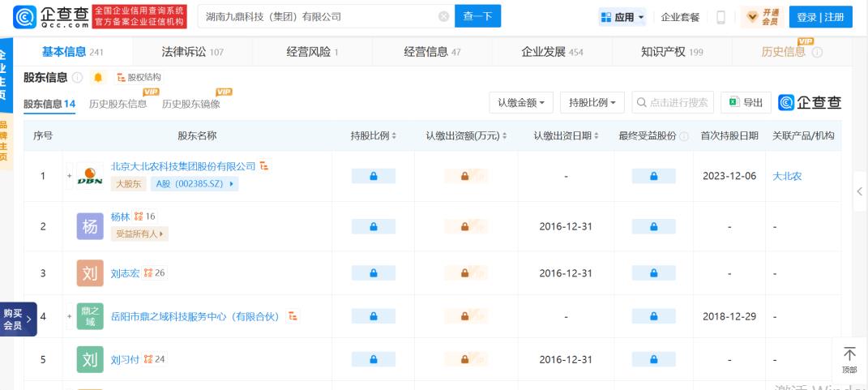Select 历史股东信息 sub-tab
Image resolution: width=868 pixels, height=390 pixels.
pyautogui.click(x=118, y=104)
